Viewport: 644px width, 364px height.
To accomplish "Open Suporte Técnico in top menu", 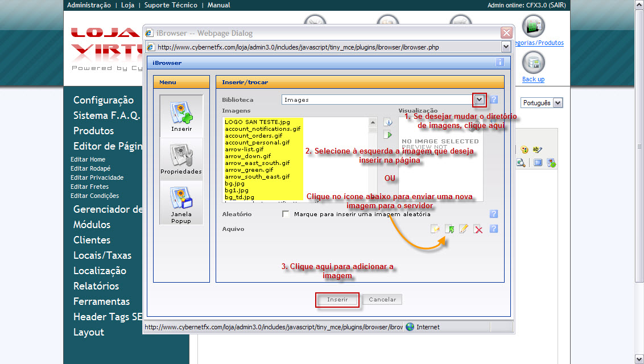I will coord(171,5).
